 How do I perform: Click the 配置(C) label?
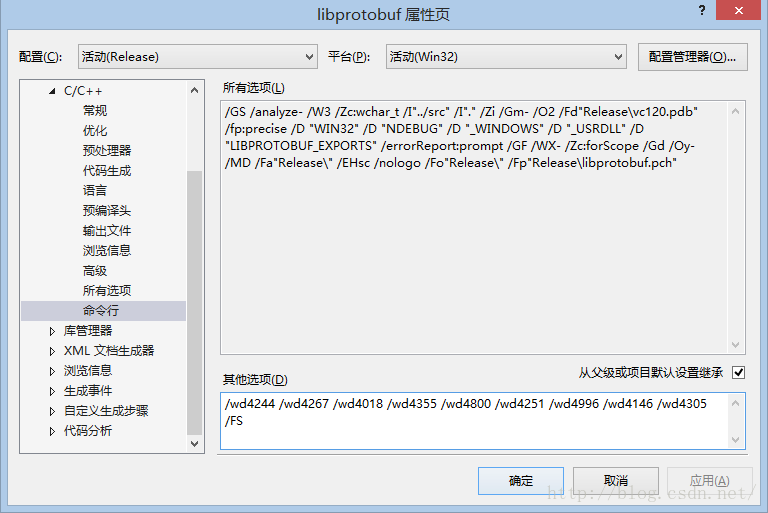point(41,57)
